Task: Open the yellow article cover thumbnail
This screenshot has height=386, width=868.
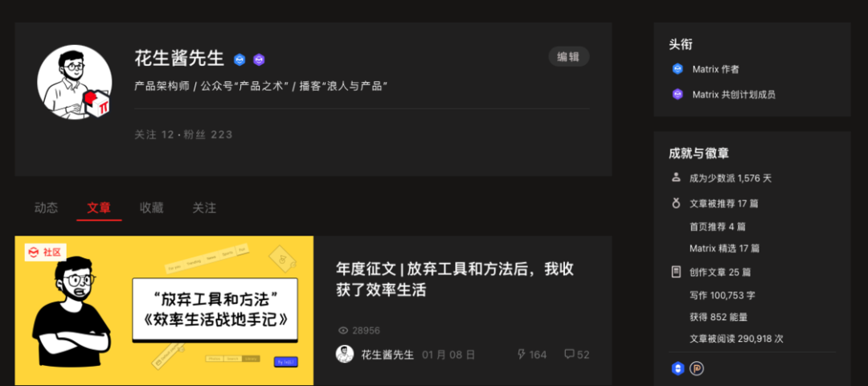Action: point(165,310)
